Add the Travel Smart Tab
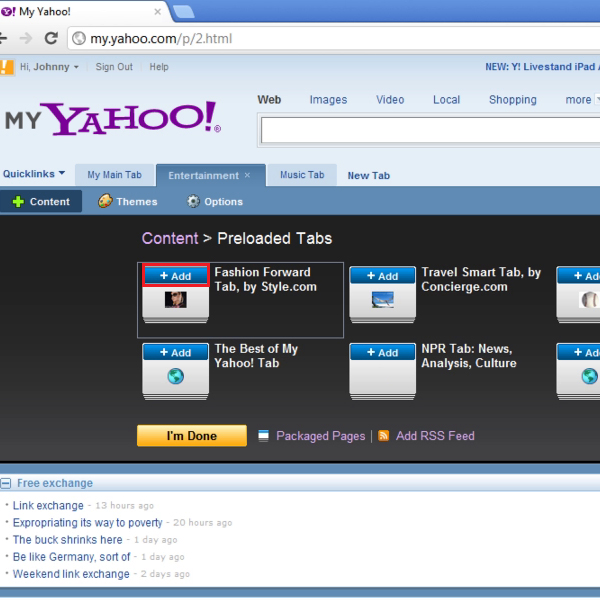 point(383,276)
